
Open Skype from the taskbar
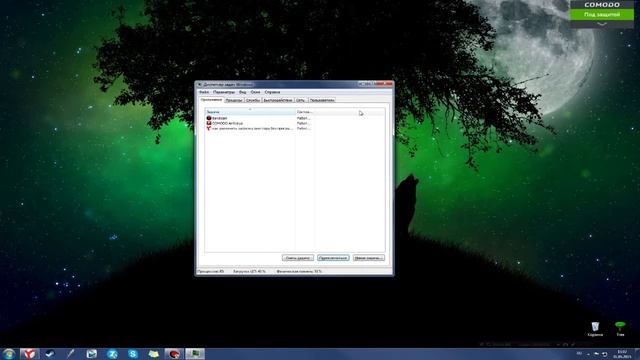click(x=133, y=354)
